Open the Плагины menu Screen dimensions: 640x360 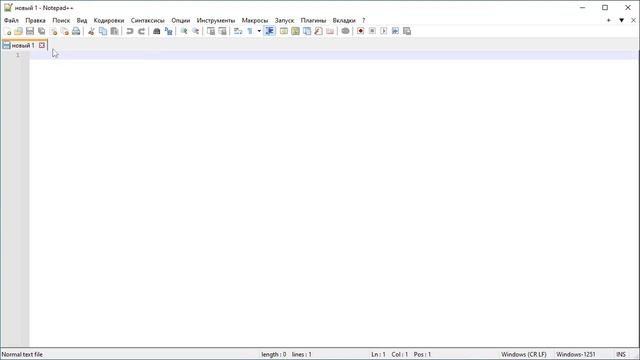coord(313,20)
